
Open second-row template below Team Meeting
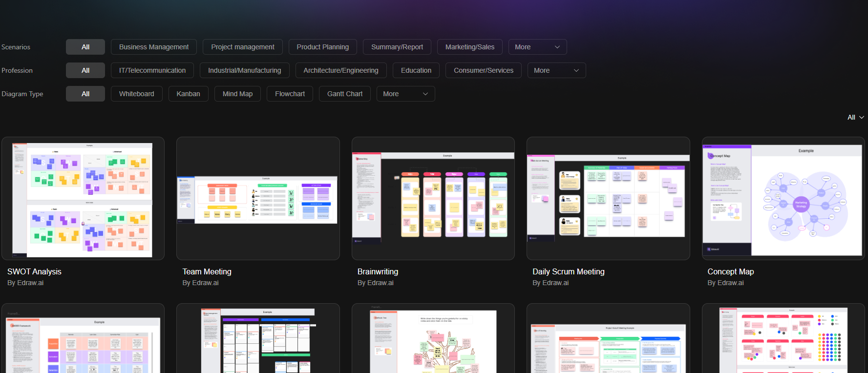point(258,338)
